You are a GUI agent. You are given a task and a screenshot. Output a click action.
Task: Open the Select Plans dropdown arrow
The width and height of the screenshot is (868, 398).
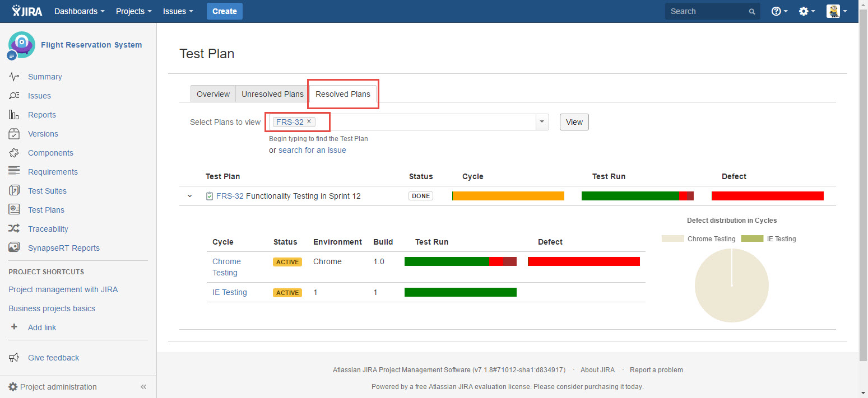[542, 122]
